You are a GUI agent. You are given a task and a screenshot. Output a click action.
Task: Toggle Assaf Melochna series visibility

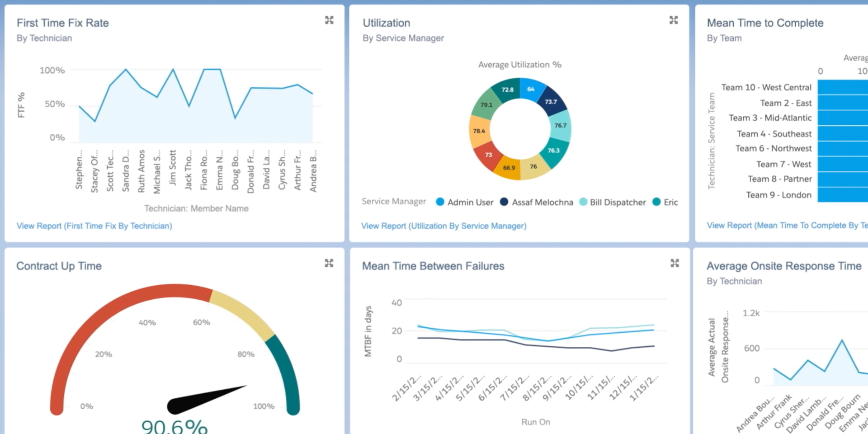point(542,202)
